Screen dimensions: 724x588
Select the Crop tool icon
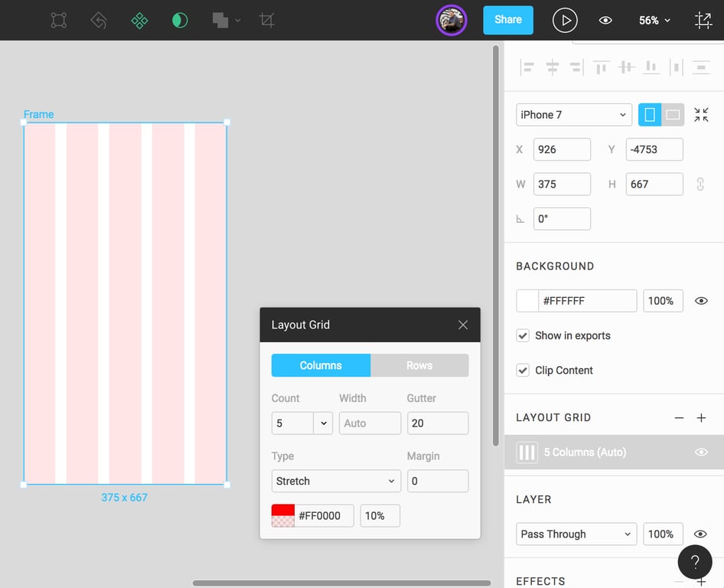pos(266,21)
